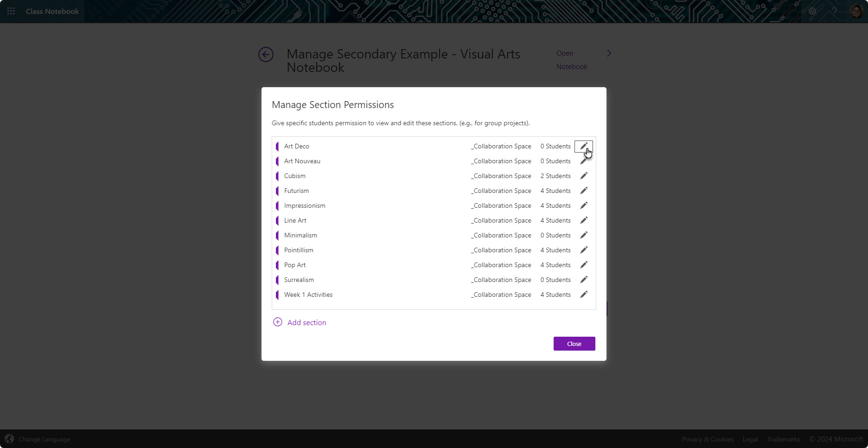Screen dimensions: 868x448
Task: Edit permissions for Futurism section
Action: [584, 191]
